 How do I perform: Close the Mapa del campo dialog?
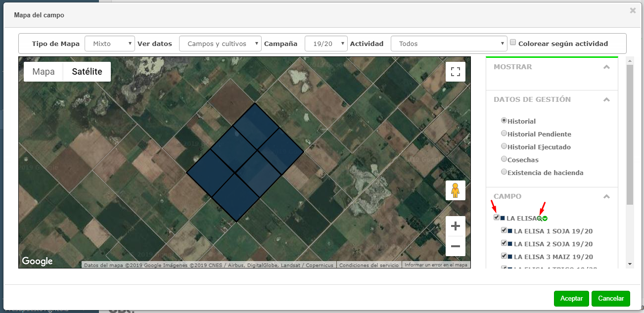click(633, 10)
